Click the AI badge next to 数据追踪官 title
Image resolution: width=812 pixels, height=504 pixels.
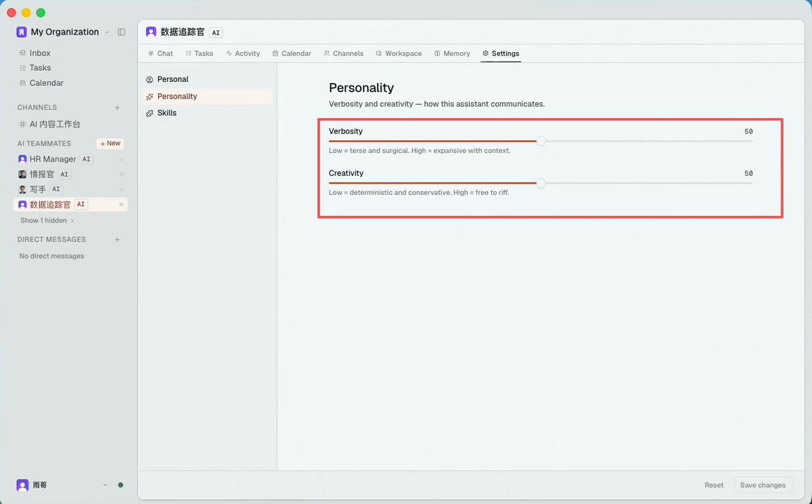[x=216, y=32]
